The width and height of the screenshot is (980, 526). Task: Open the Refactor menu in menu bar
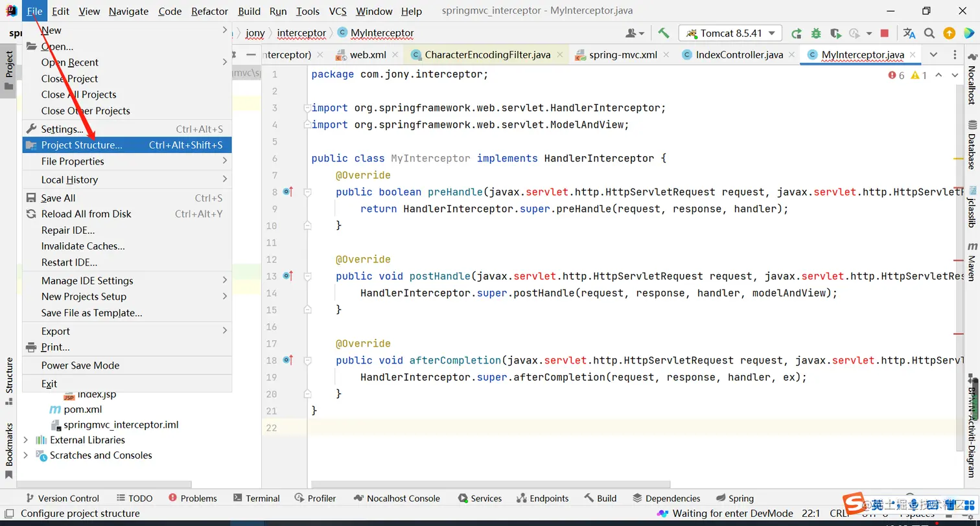(209, 11)
